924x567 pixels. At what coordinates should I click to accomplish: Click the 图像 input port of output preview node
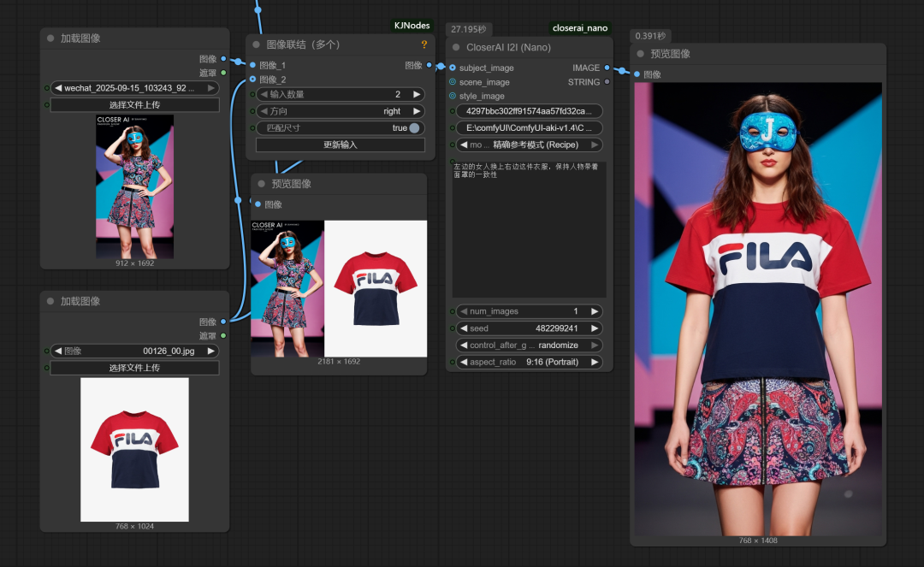[x=637, y=74]
